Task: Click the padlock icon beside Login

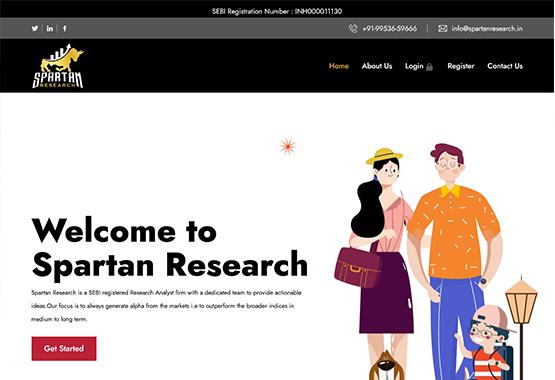Action: pyautogui.click(x=429, y=67)
